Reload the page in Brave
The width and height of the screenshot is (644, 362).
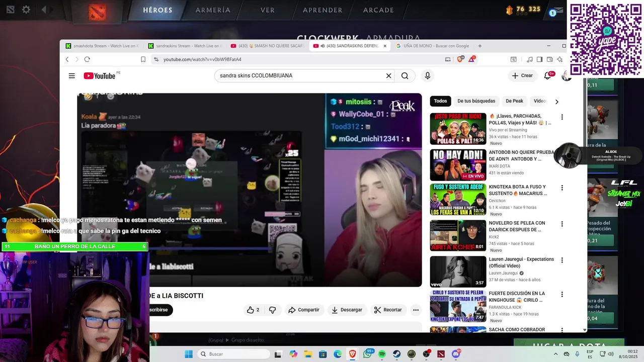click(x=87, y=59)
